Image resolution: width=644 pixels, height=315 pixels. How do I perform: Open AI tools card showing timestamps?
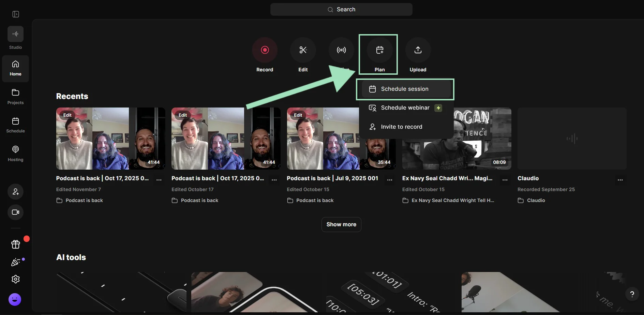391,292
